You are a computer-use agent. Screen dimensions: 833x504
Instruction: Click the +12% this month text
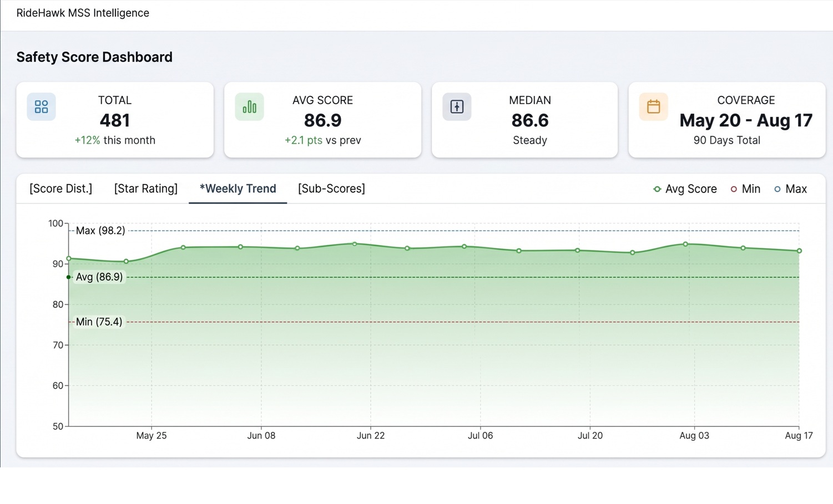115,140
